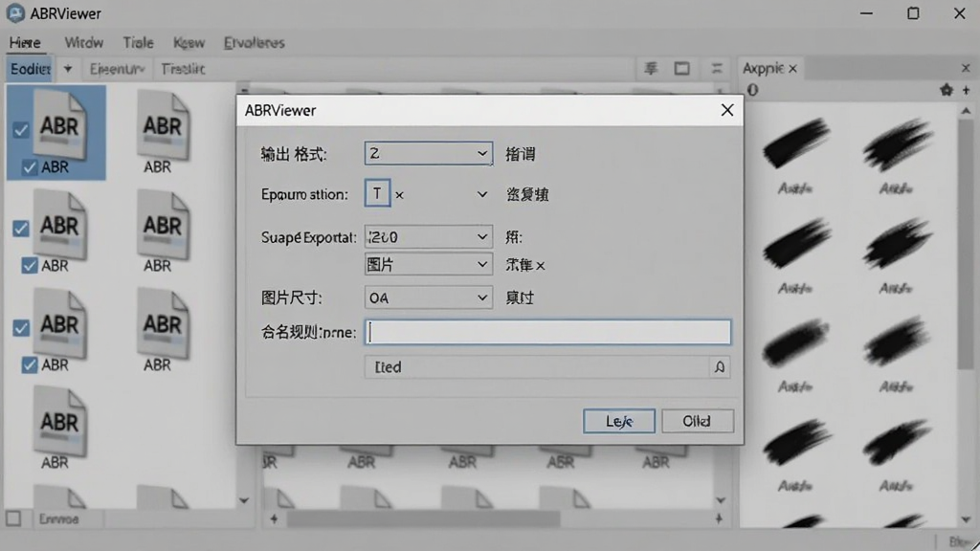Viewport: 980px width, 551px height.
Task: Select third-row left brush stroke thumbnail
Action: coord(795,342)
